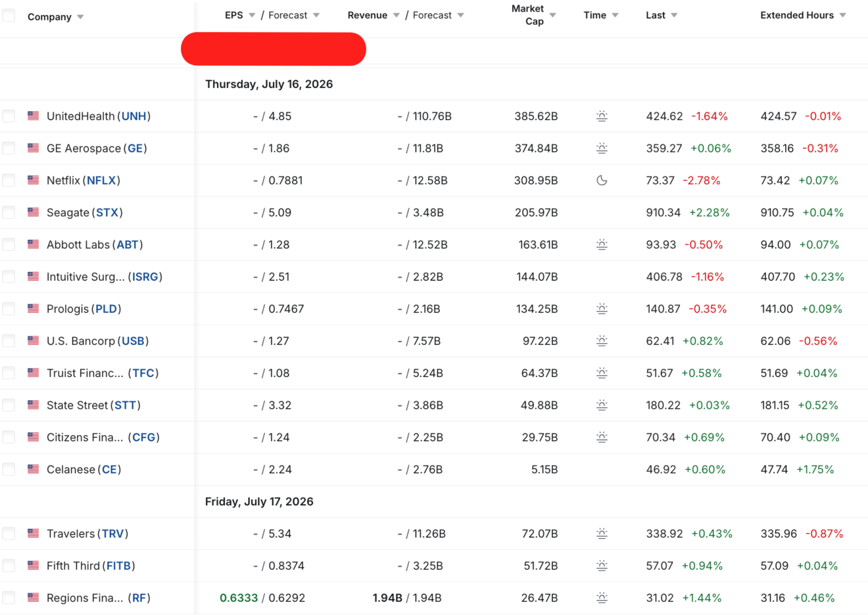Screen dimensions: 868x615
Task: Click UnitedHealth's market cap value 385.62B
Action: click(x=536, y=116)
